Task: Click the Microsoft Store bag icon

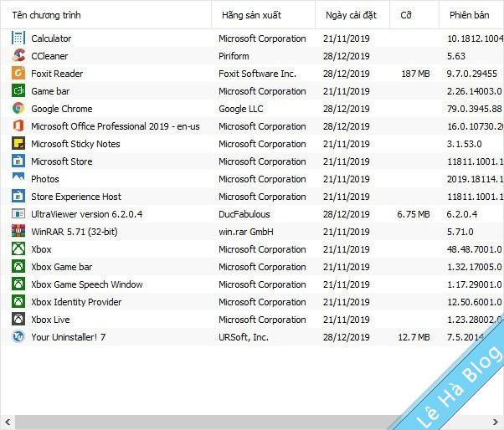Action: pyautogui.click(x=18, y=161)
